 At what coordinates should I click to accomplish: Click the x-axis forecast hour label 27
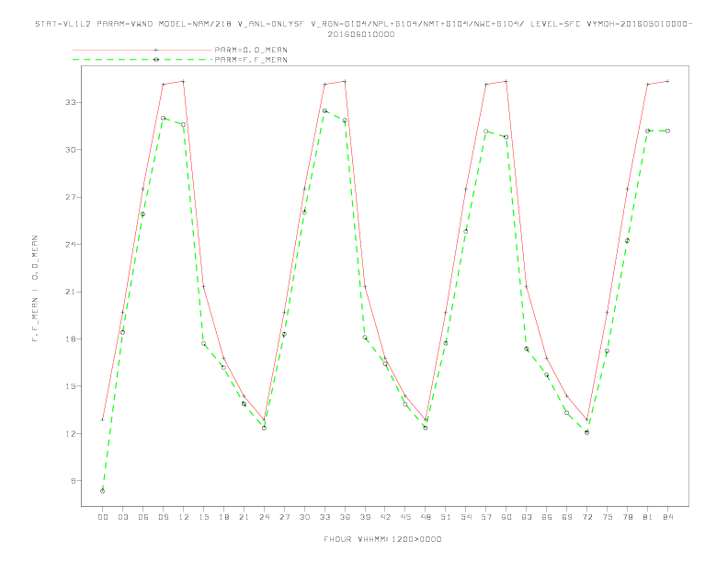click(x=284, y=517)
